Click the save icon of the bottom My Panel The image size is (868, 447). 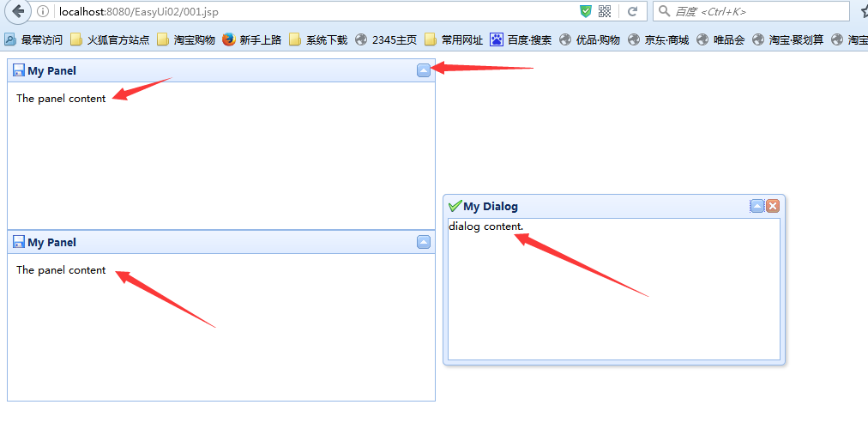point(19,242)
